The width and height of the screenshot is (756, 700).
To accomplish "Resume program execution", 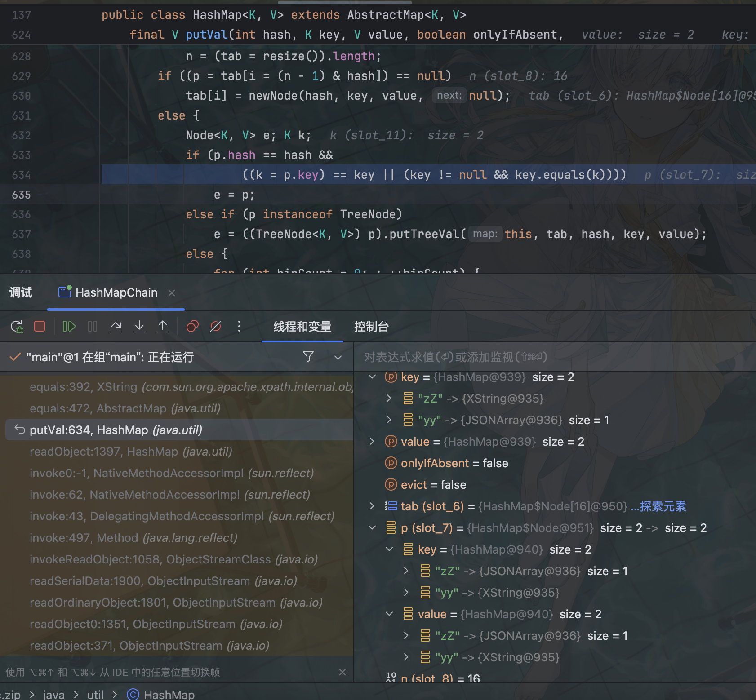I will point(69,327).
